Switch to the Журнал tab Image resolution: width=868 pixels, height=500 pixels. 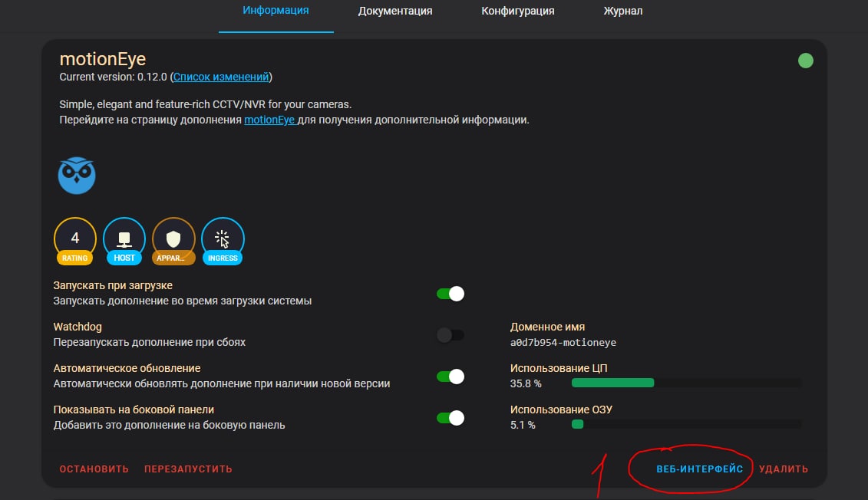pos(622,11)
